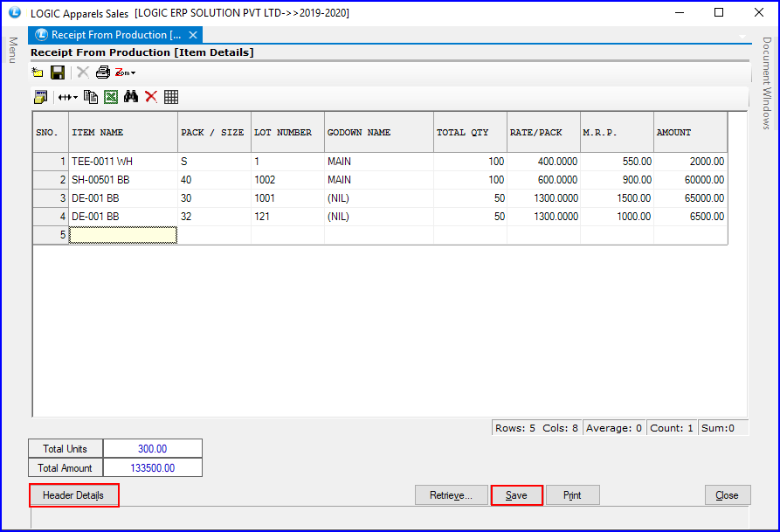Open the column width arrows dropdown
780x532 pixels.
[67, 97]
